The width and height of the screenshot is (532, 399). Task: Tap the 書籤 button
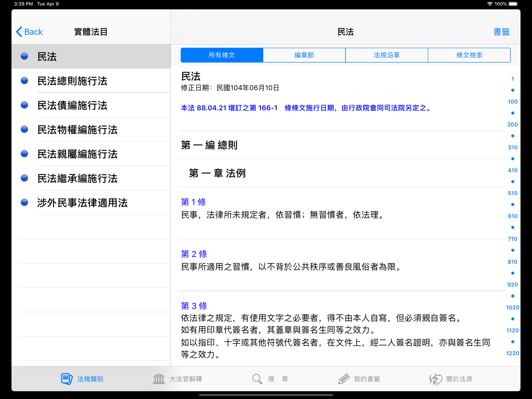tap(501, 32)
